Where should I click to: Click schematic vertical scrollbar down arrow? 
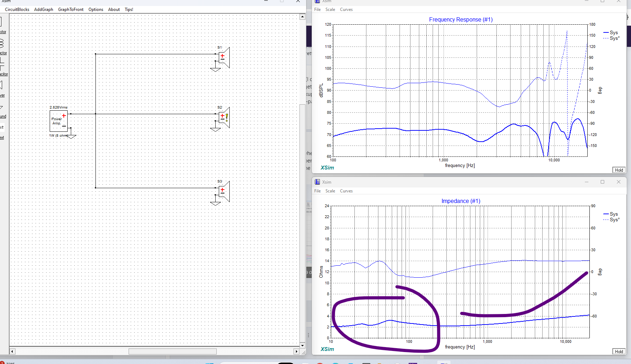point(302,346)
